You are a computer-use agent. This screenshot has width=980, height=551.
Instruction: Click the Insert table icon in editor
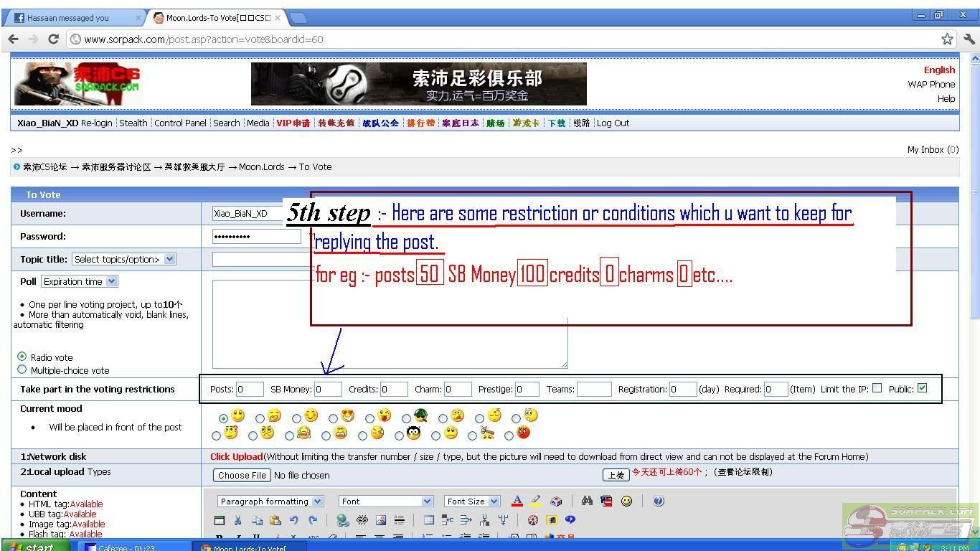point(428,520)
